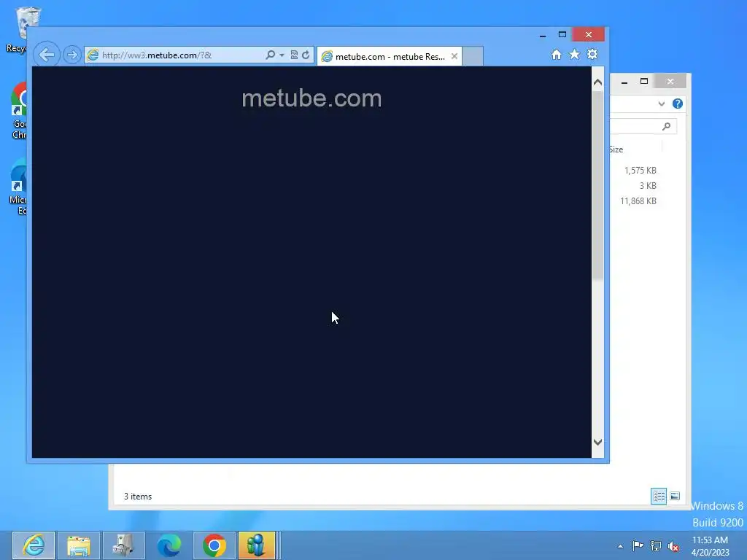Image resolution: width=747 pixels, height=560 pixels.
Task: Maximize the File Explorer window
Action: (x=644, y=82)
